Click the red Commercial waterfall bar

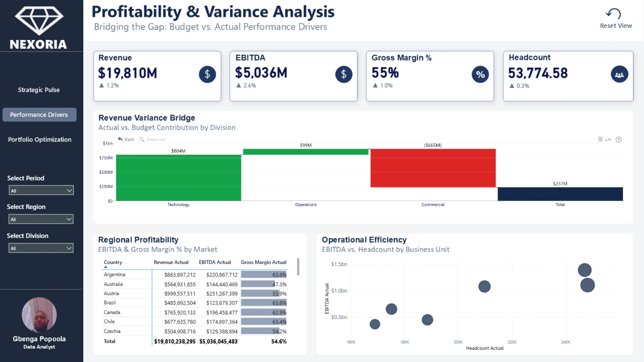coord(433,168)
